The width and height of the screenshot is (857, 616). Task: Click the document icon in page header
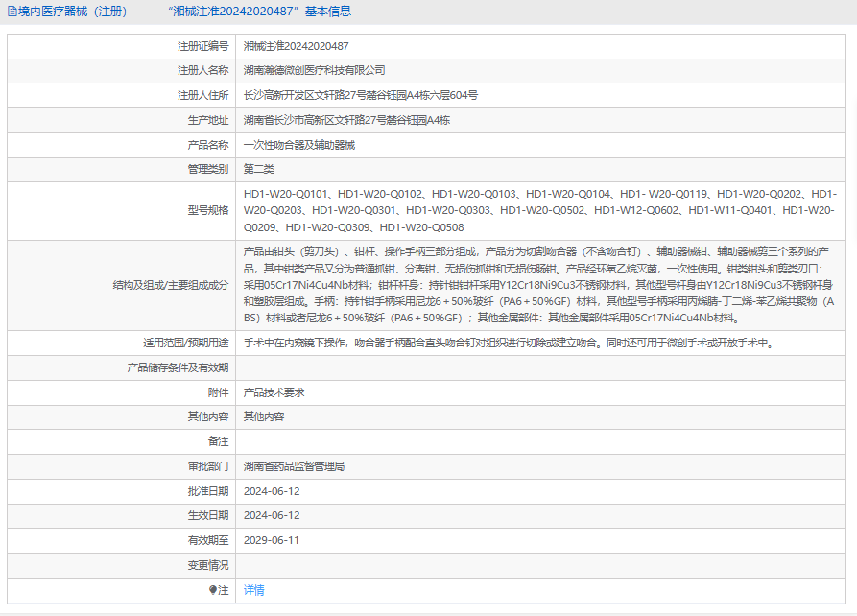[12, 12]
